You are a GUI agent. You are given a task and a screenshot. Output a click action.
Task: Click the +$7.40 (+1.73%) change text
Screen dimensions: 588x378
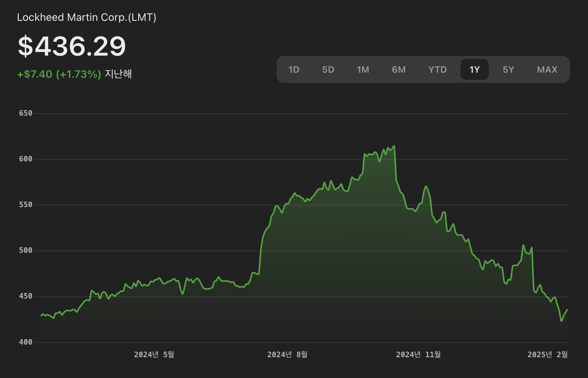[59, 74]
